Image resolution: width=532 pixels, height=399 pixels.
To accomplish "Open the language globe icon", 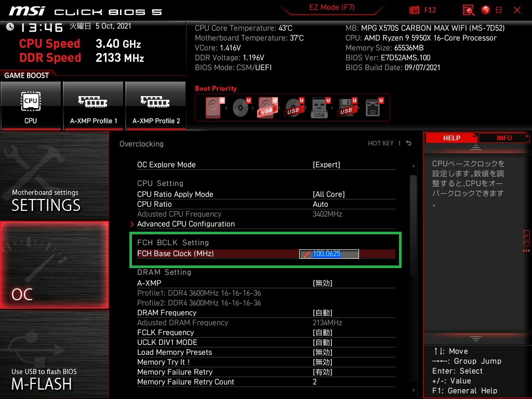I will pyautogui.click(x=486, y=10).
